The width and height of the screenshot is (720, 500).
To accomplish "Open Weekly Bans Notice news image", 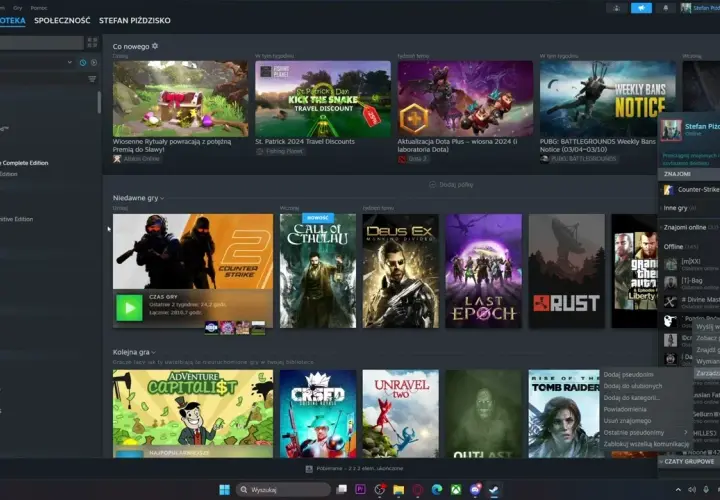I will pos(608,99).
